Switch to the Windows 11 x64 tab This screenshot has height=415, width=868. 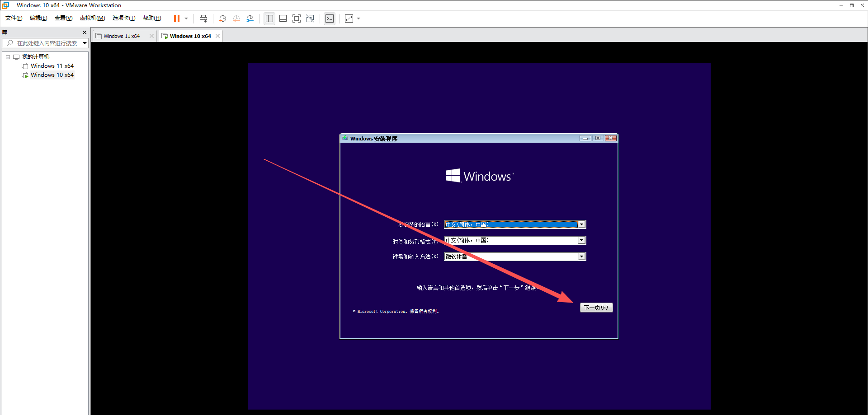[122, 36]
